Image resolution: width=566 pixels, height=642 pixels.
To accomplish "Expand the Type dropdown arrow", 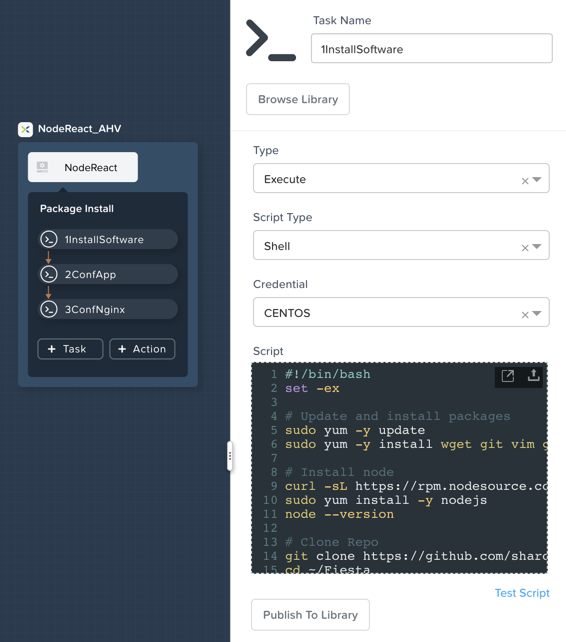I will pos(537,179).
